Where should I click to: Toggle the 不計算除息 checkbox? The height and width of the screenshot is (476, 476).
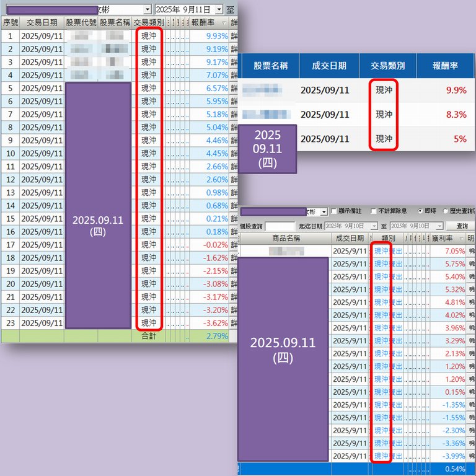coord(374,211)
